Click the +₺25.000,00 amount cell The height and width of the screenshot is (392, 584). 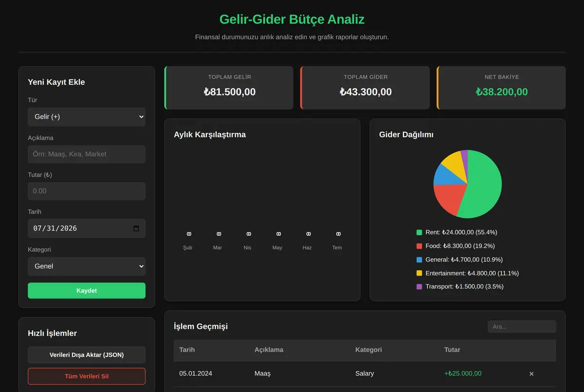(463, 374)
